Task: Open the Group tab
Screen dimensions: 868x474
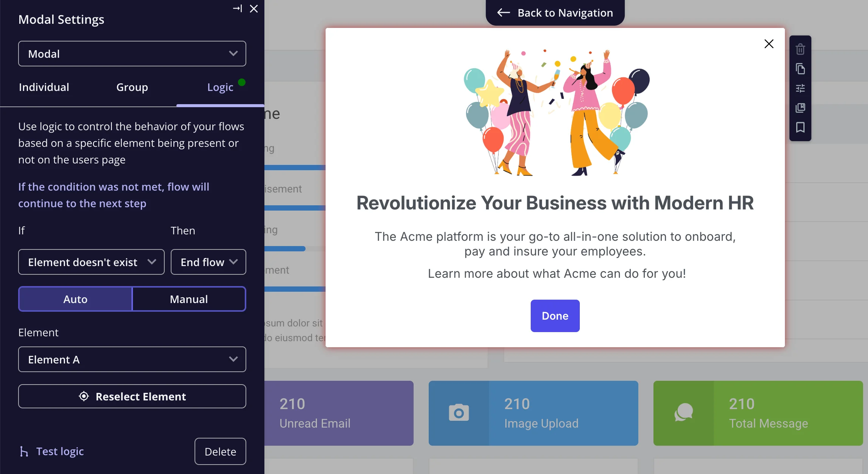Action: [x=132, y=87]
